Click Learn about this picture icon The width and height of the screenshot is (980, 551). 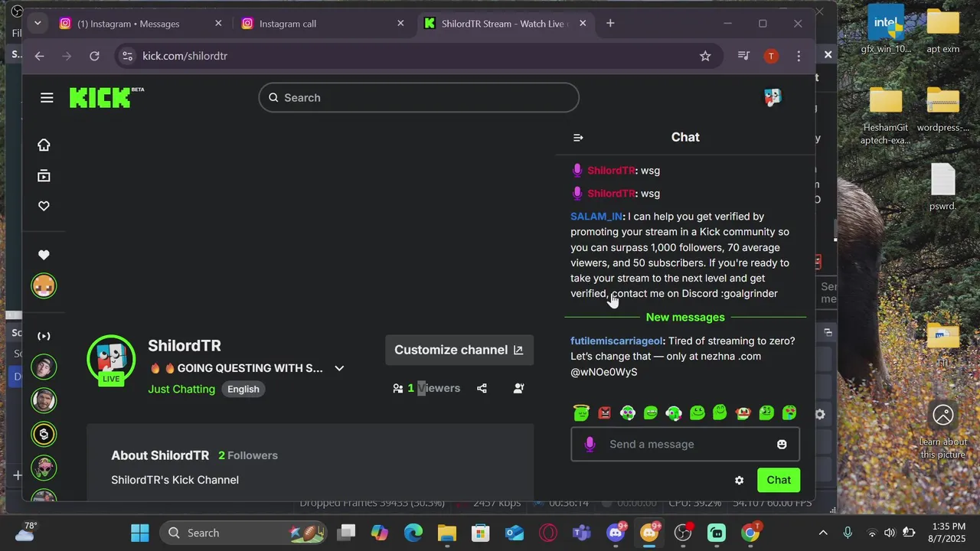click(x=942, y=429)
